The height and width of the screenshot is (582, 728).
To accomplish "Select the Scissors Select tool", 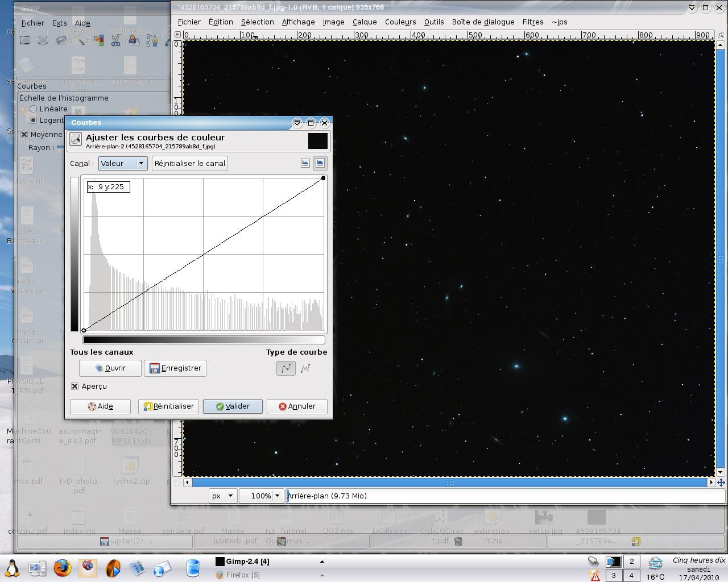I will (116, 40).
